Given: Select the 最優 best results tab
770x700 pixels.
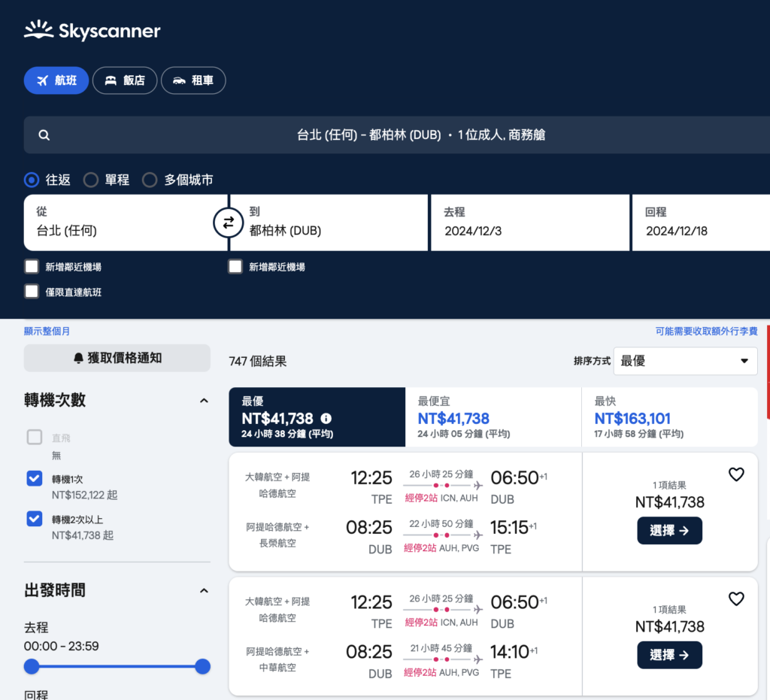Looking at the screenshot, I should tap(317, 417).
